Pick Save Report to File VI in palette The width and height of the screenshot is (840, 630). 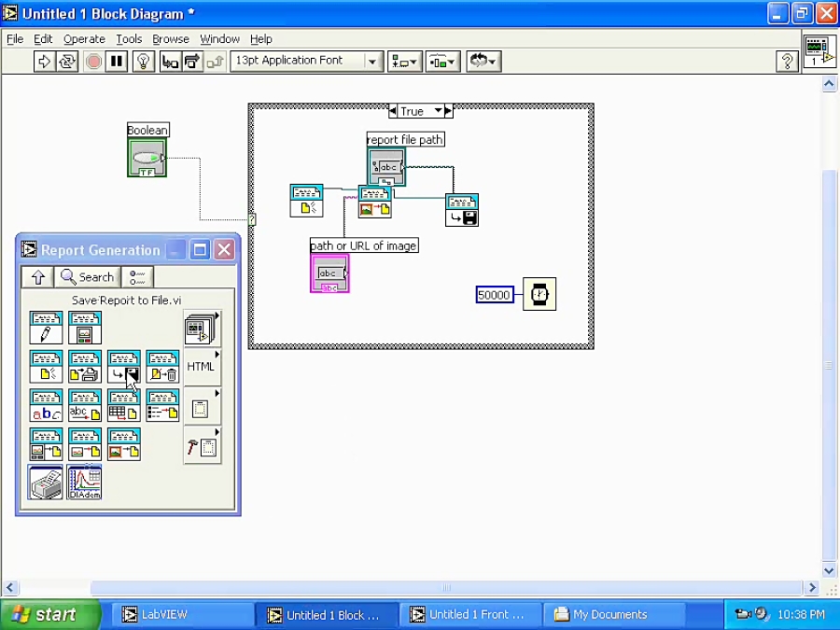[x=124, y=367]
